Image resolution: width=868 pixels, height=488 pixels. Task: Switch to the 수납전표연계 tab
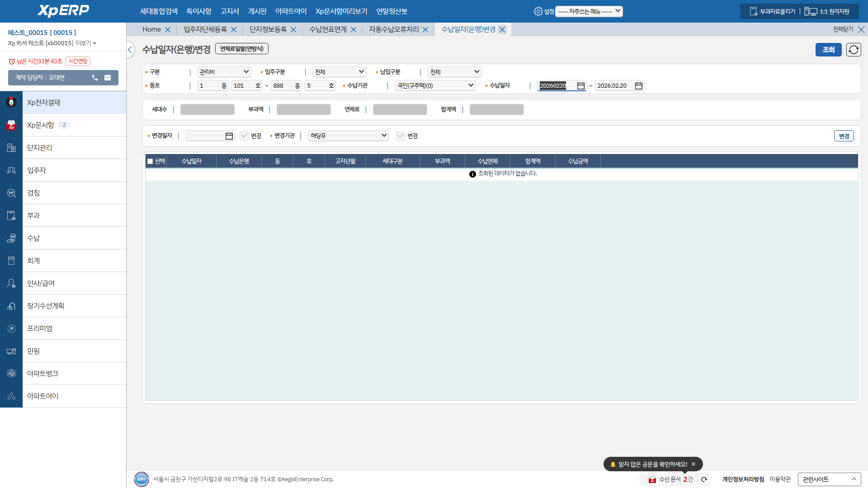(x=328, y=29)
